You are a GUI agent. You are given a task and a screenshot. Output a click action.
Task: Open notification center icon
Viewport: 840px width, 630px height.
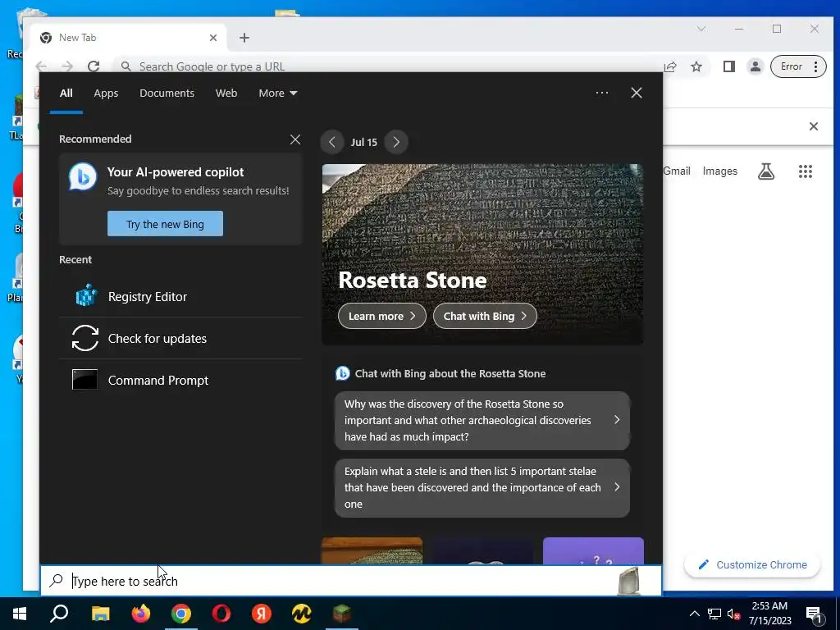tap(814, 614)
